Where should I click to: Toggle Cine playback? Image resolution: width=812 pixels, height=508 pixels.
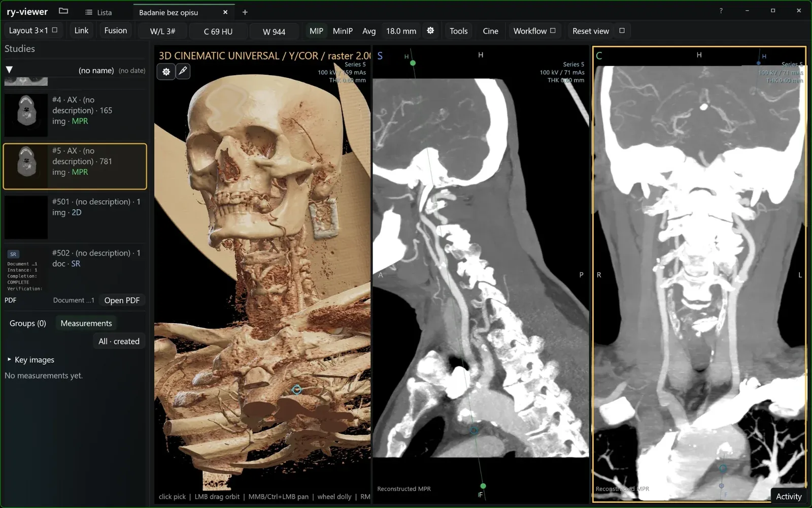tap(490, 31)
